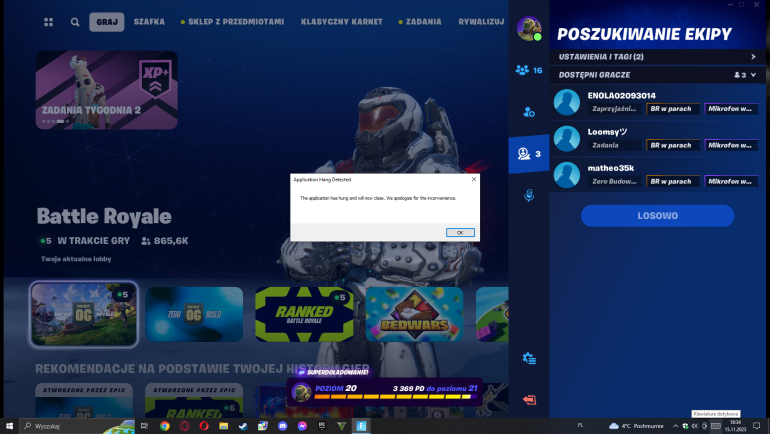Screen dimensions: 770x434
Task: Open KLASYCZNY KARNET tab
Action: click(x=341, y=22)
